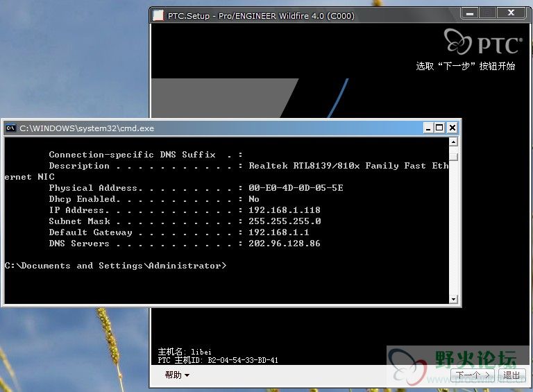Minimize the PTC.Setup window
This screenshot has width=533, height=392.
[x=470, y=13]
